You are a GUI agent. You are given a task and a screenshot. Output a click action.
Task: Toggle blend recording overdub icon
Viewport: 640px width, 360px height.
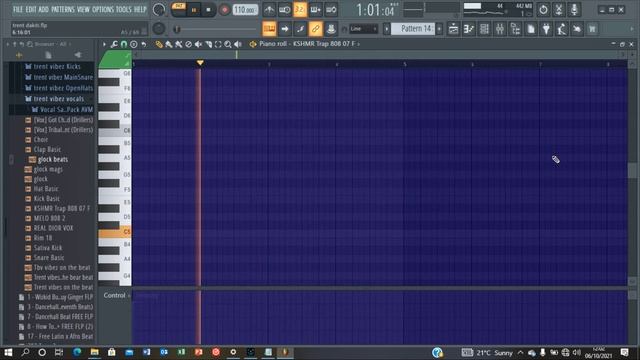click(x=316, y=9)
